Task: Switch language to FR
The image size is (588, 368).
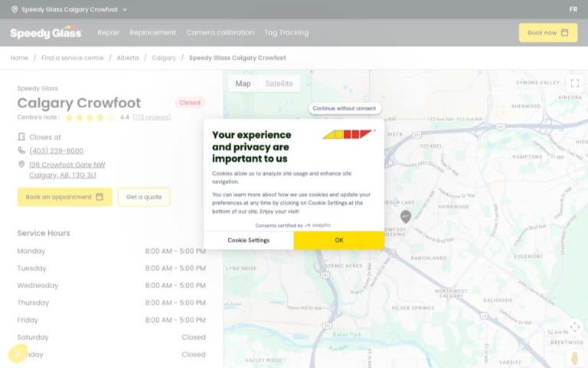Action: coord(573,9)
